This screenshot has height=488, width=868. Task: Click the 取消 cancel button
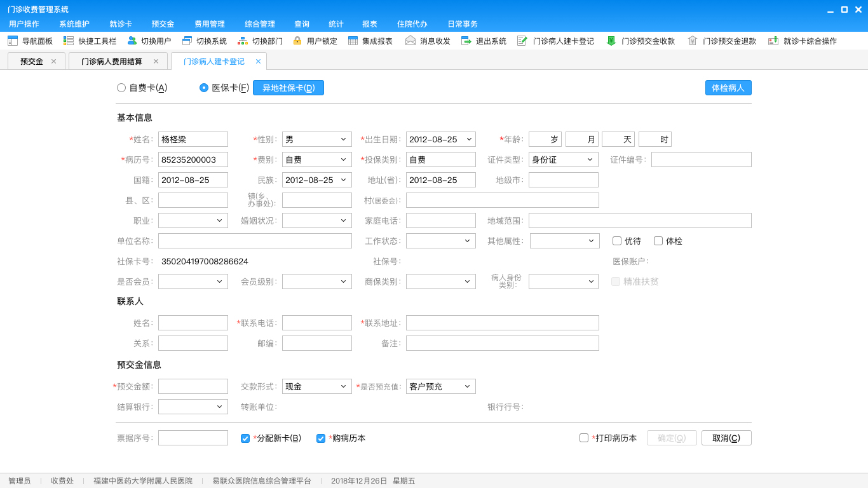coord(726,438)
